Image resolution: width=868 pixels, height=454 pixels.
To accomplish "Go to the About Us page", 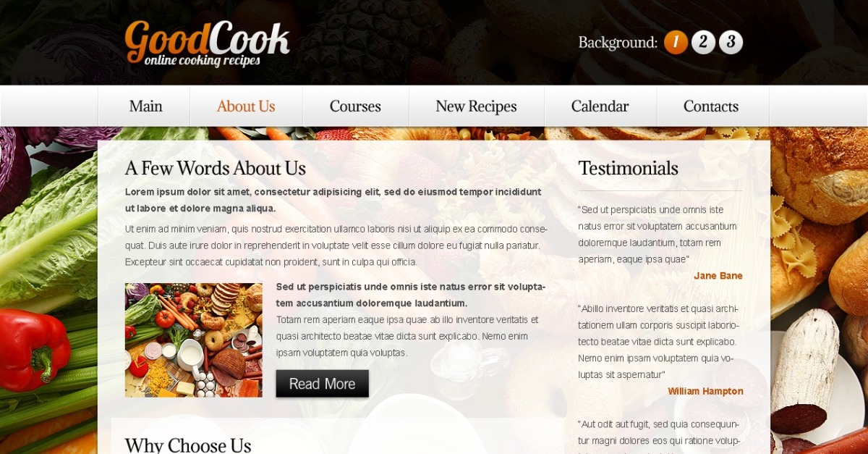I will [x=246, y=106].
